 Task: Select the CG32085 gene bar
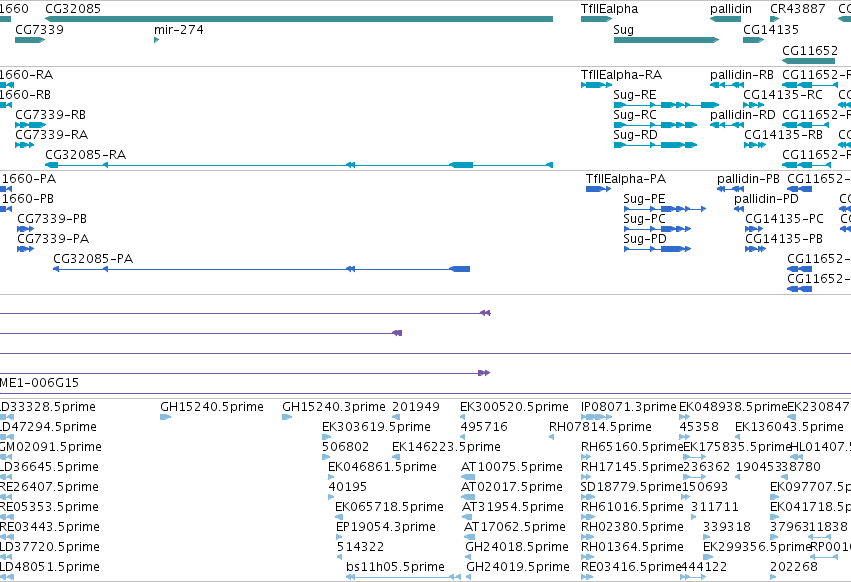coord(299,19)
